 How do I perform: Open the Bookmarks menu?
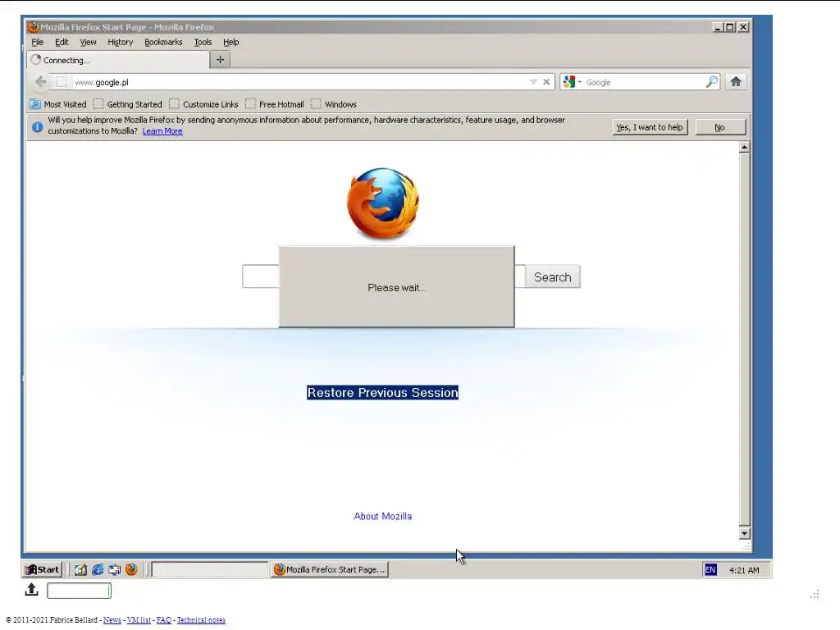tap(163, 42)
